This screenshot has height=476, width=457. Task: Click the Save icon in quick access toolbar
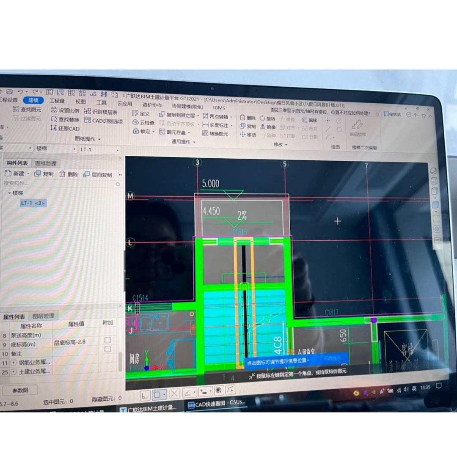pos(9,91)
